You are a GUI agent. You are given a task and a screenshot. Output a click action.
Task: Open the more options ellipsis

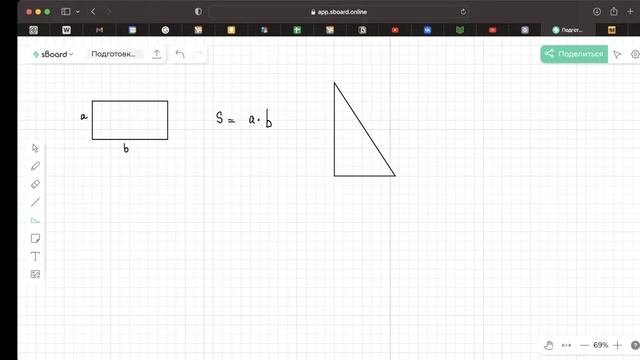click(567, 345)
